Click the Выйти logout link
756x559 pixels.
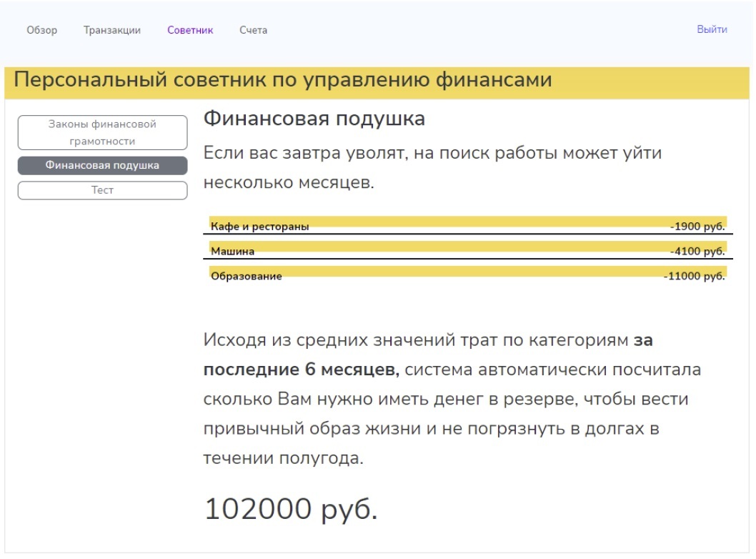tap(712, 29)
